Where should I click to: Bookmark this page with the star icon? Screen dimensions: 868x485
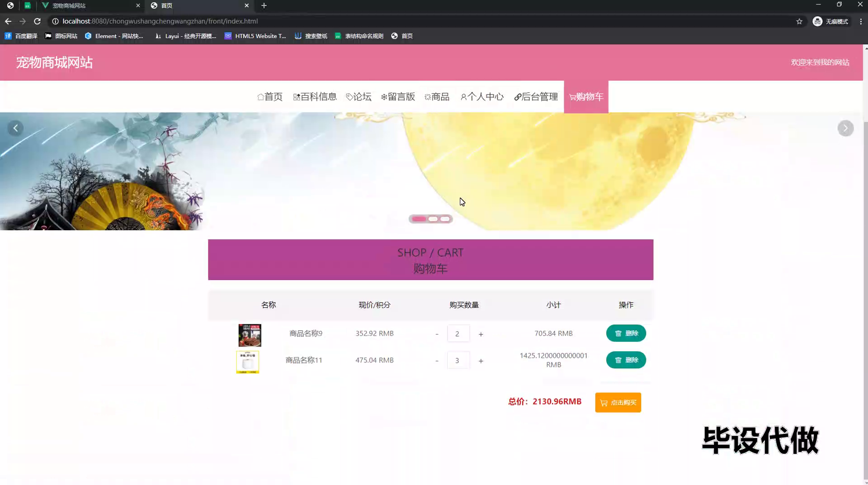(x=799, y=21)
